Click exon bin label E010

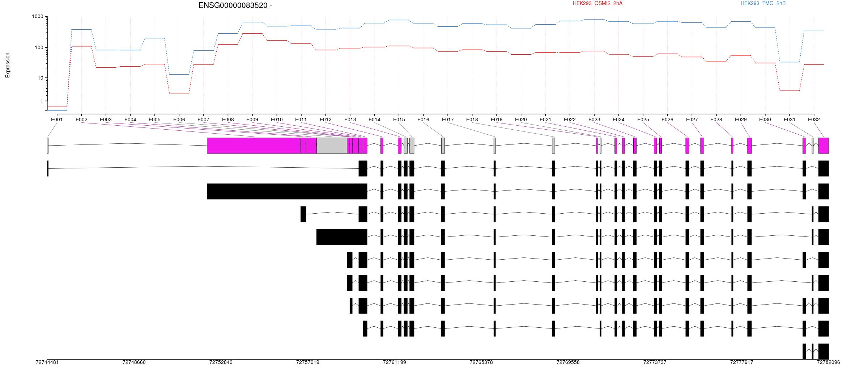[277, 119]
